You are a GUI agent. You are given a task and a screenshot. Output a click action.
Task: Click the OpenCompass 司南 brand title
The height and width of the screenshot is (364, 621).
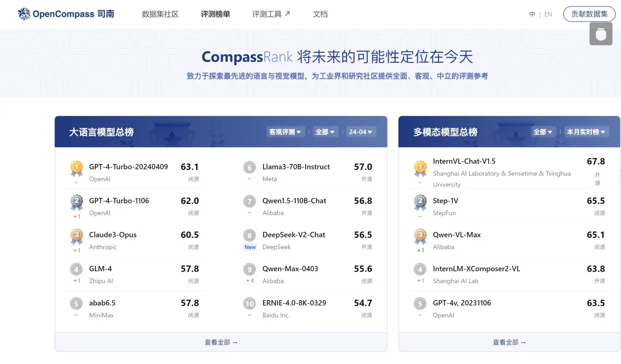point(74,14)
